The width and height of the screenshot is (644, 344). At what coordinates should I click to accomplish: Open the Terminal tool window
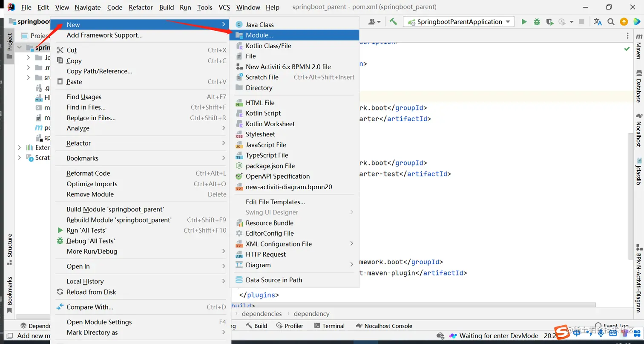click(x=329, y=326)
